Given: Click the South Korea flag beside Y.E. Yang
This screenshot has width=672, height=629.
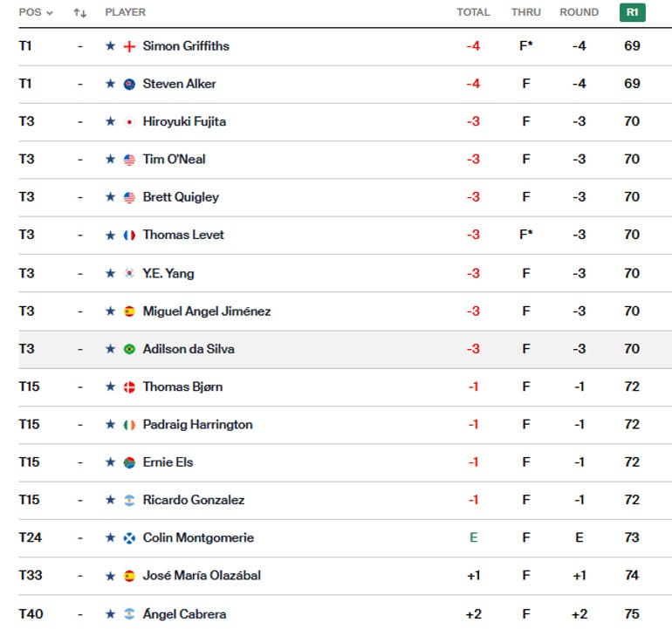Looking at the screenshot, I should coord(129,273).
